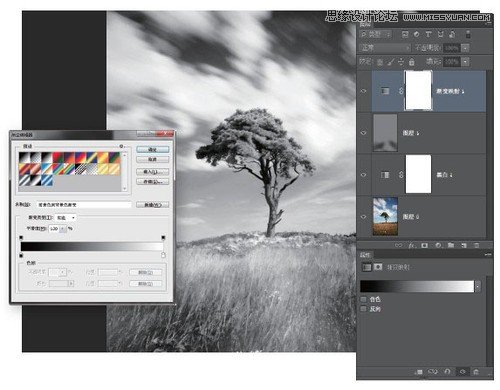Click Load (载入) button in gradient editor
Screen dimensions: 500x390
(x=153, y=172)
